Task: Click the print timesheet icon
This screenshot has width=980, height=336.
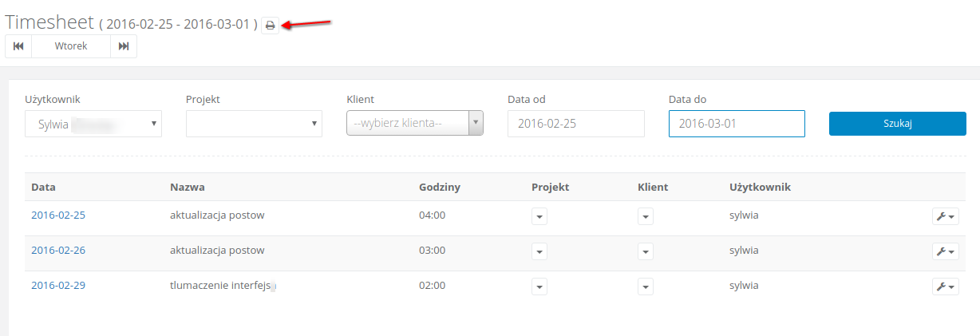Action: pos(270,26)
